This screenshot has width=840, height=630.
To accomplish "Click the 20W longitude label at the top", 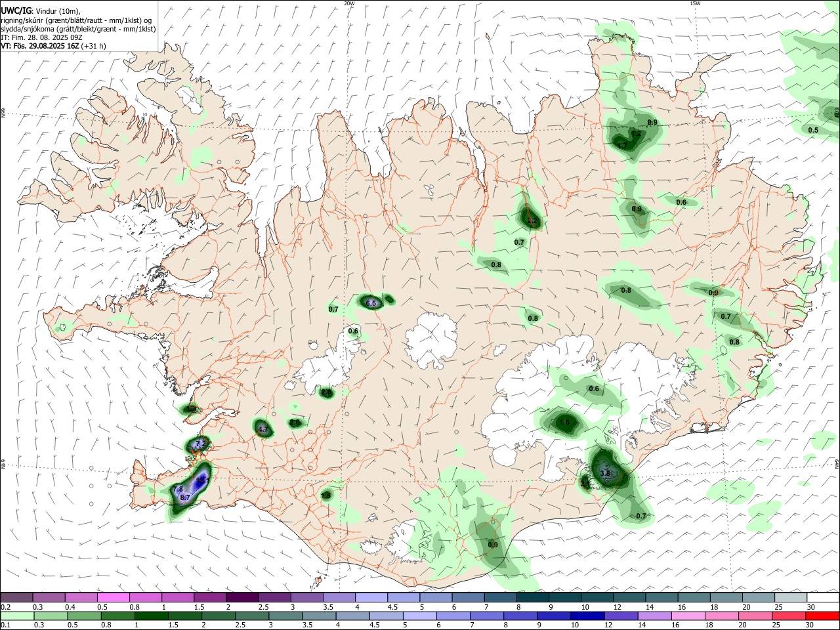I will [349, 3].
